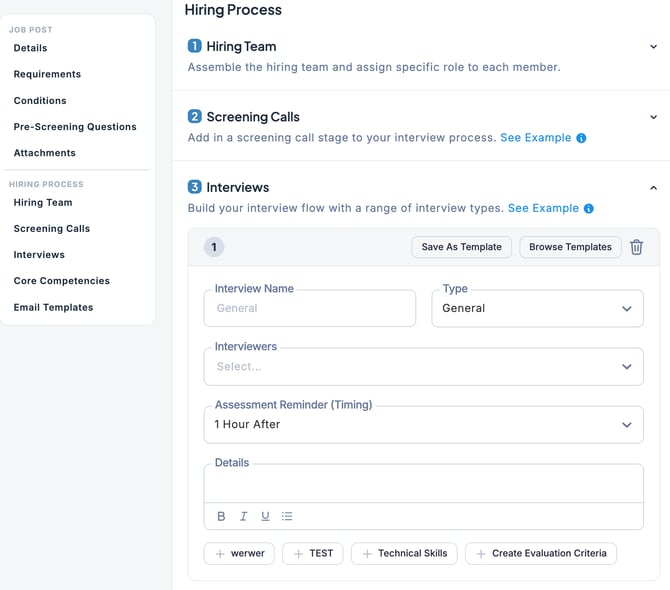Expand the Screening Calls section
The width and height of the screenshot is (670, 590).
click(653, 117)
